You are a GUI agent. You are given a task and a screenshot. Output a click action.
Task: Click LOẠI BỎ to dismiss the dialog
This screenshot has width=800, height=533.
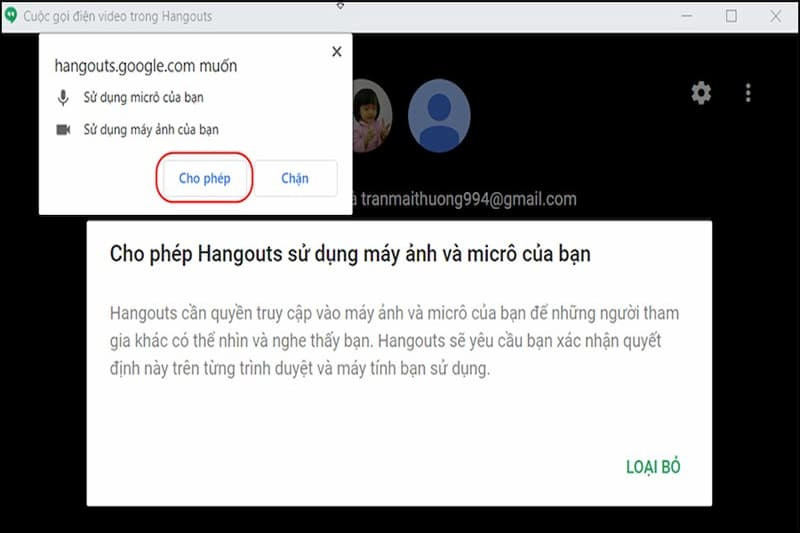653,467
